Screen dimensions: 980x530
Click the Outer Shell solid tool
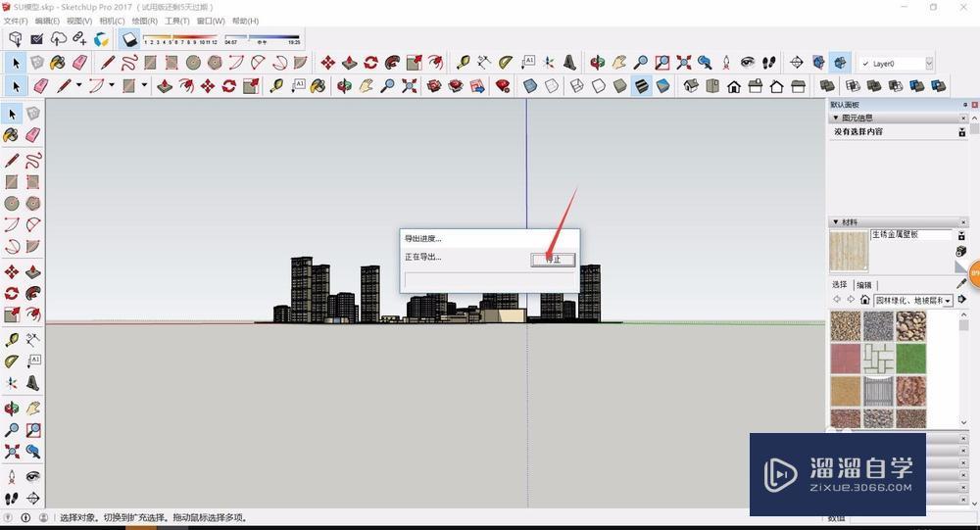pyautogui.click(x=827, y=85)
